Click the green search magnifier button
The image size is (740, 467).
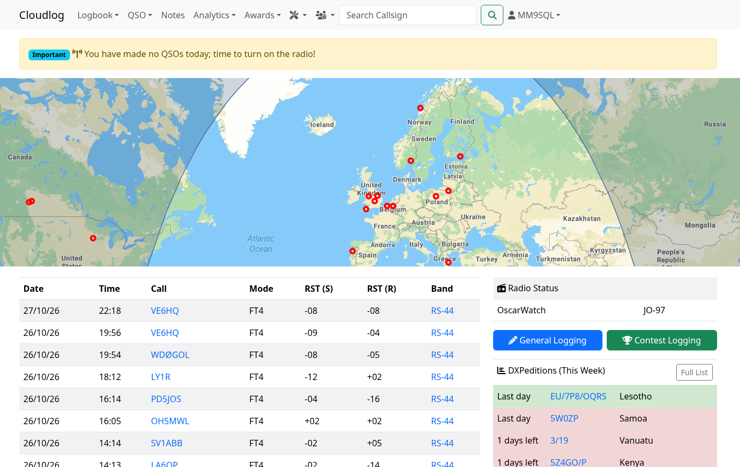pyautogui.click(x=492, y=15)
